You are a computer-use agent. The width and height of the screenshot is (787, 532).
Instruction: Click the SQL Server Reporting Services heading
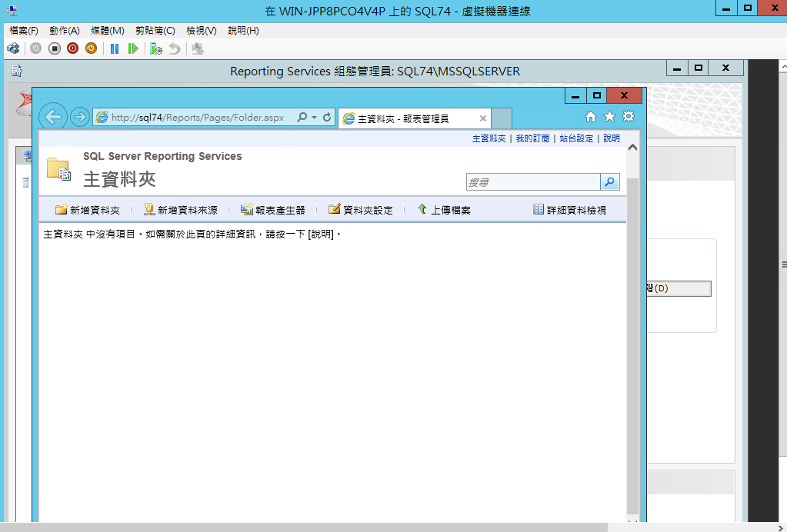click(x=162, y=156)
